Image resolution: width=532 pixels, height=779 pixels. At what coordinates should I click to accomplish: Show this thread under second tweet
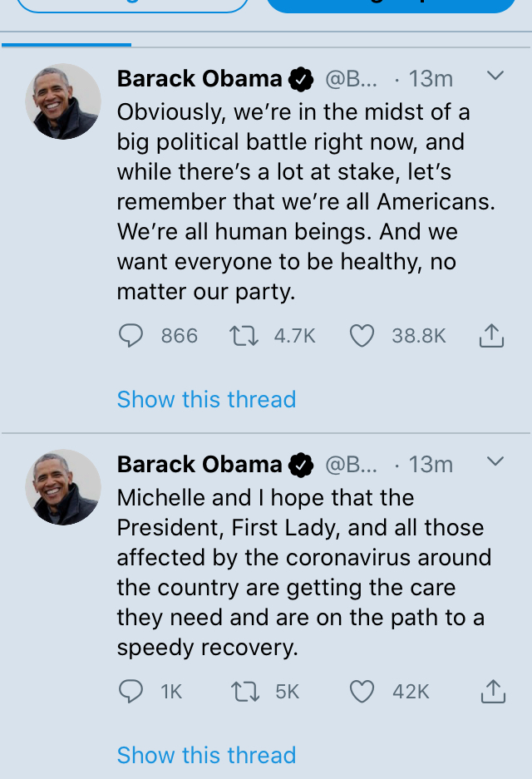click(x=207, y=755)
